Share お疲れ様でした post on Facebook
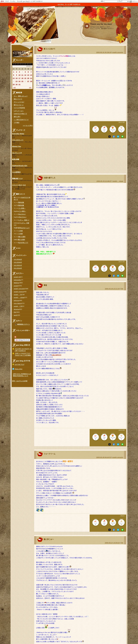 pos(114,276)
